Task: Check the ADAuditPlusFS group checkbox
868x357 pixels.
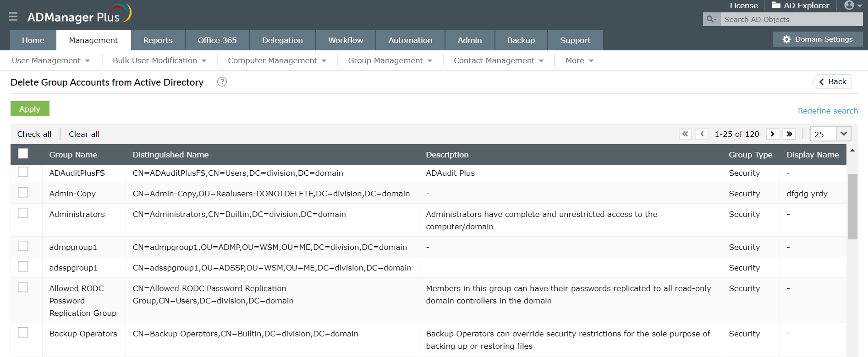Action: [x=23, y=172]
